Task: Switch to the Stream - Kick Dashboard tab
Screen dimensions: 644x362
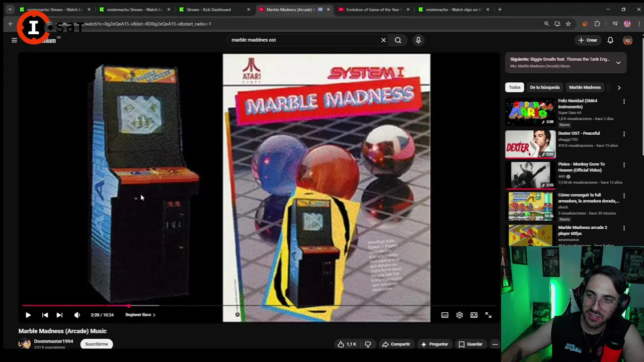Action: click(x=212, y=10)
